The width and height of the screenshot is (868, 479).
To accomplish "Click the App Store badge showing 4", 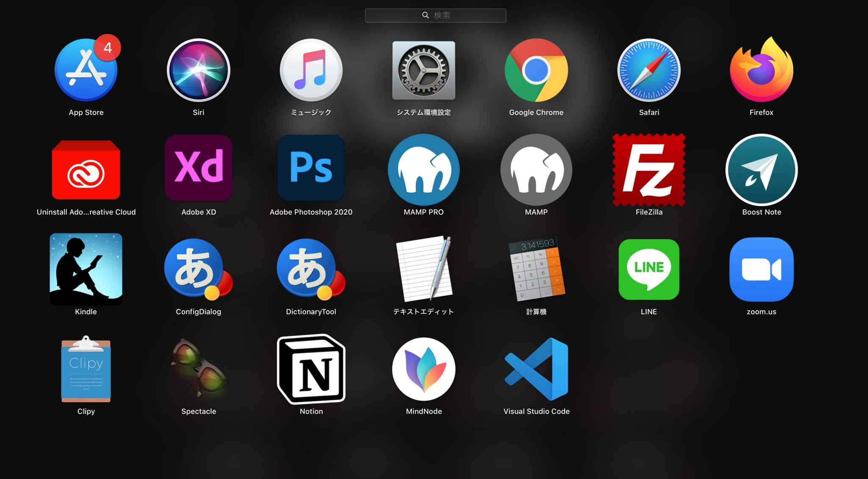I will [x=108, y=48].
